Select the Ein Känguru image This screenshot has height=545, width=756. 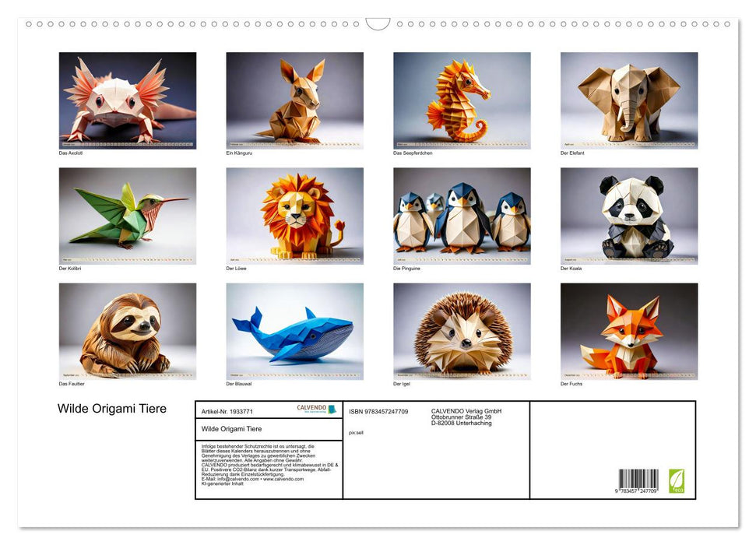294,100
